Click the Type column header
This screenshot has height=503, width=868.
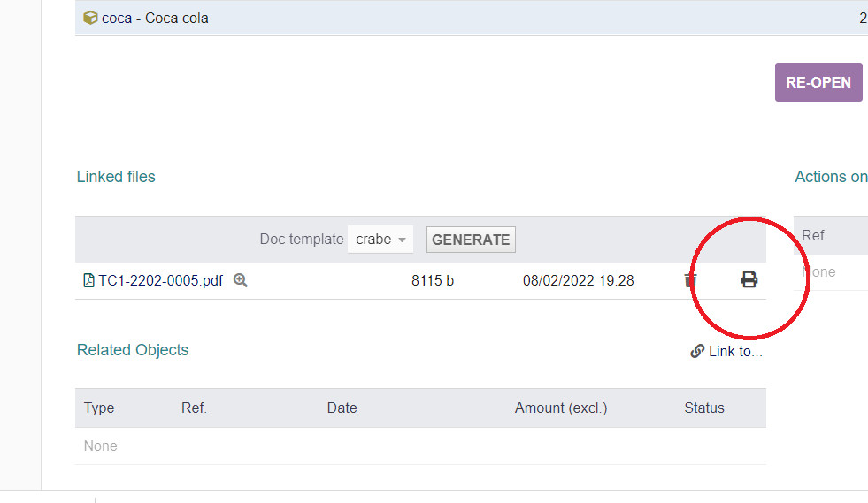click(99, 408)
